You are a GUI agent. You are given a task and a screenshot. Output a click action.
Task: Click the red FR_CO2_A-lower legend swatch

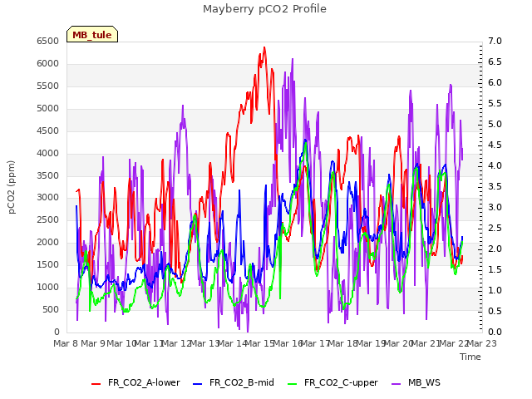point(96,384)
